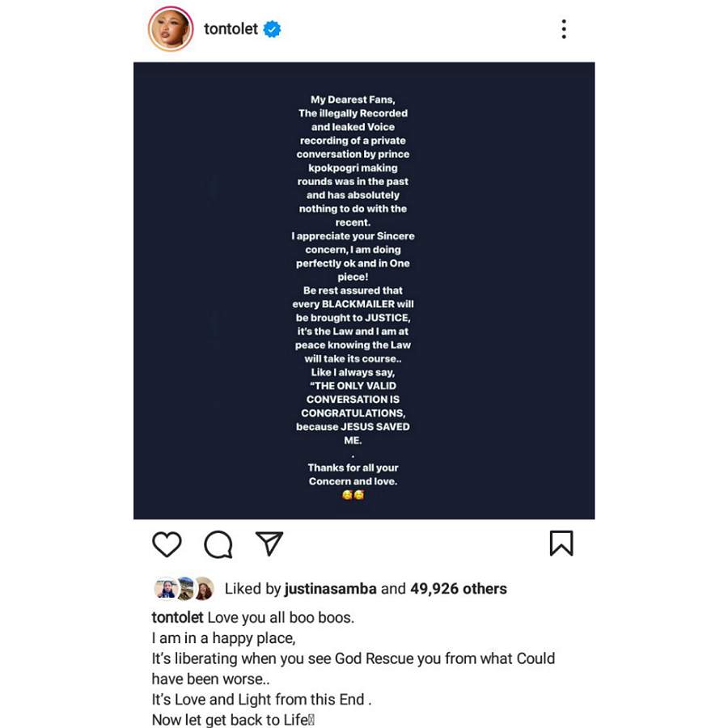Viewport: 728px width, 728px height.
Task: Click the "Liked by" text label
Action: point(252,589)
